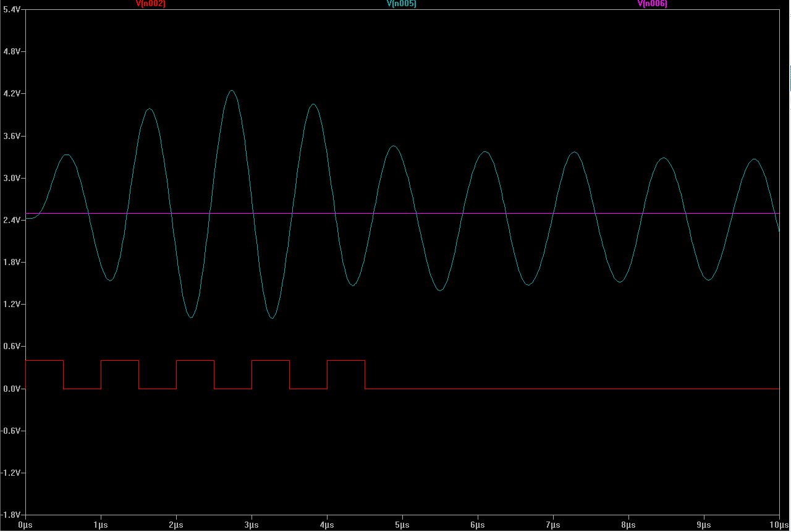Click the 9µs time axis label
This screenshot has height=532, width=791.
(x=704, y=525)
